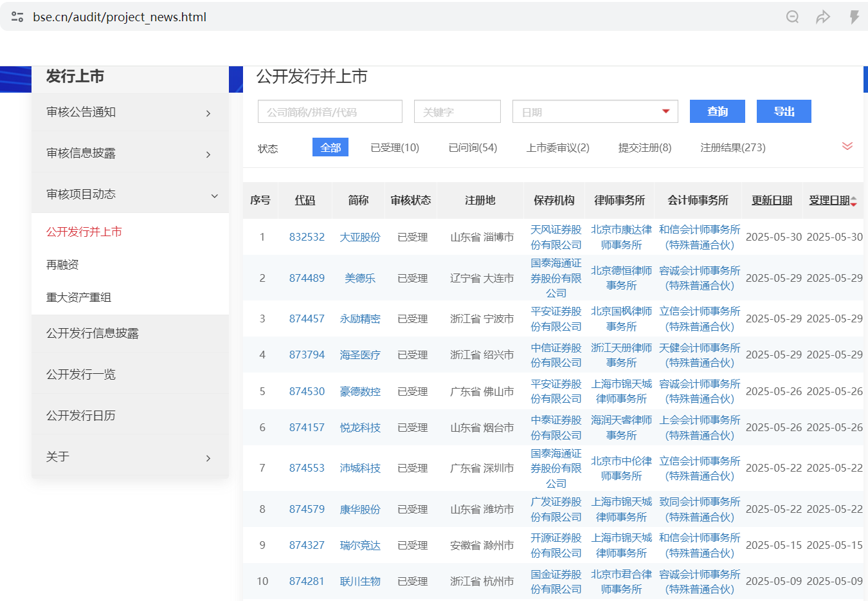Expand the 关于 menu arrow

(208, 458)
